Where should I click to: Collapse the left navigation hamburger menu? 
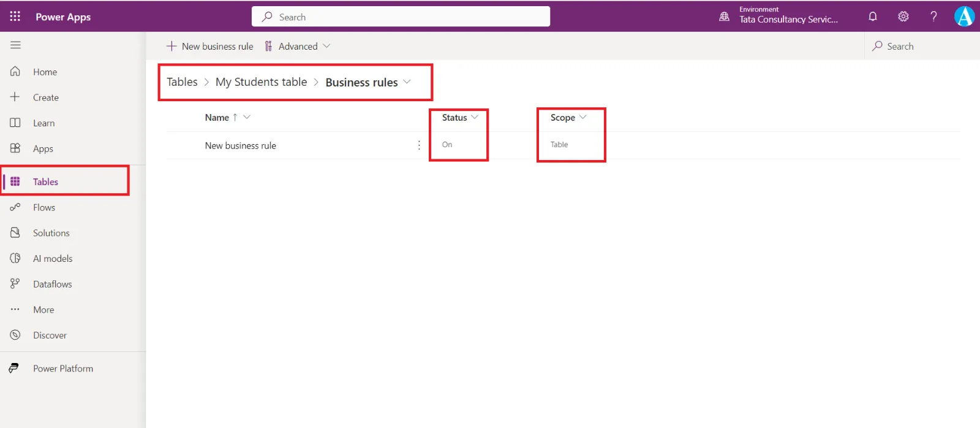(x=15, y=45)
